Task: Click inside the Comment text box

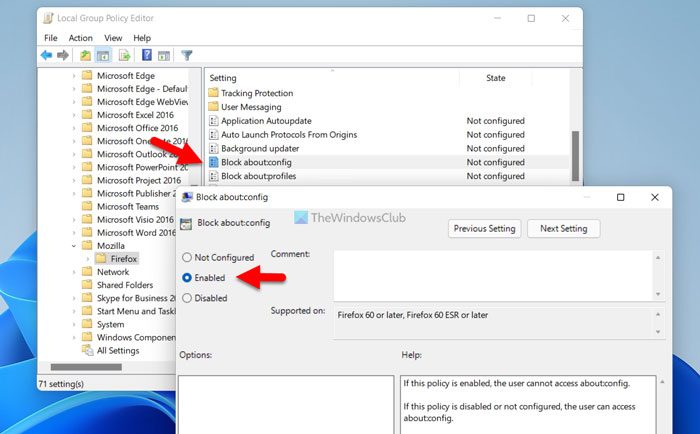Action: pyautogui.click(x=493, y=275)
